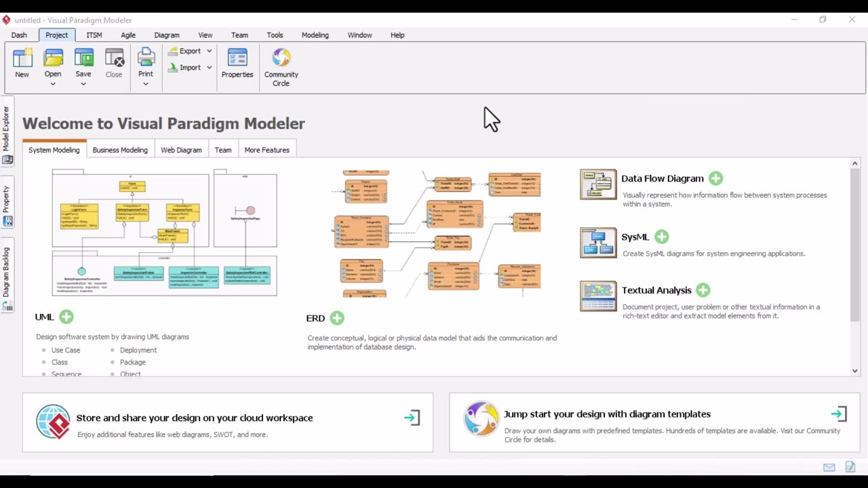Image resolution: width=868 pixels, height=488 pixels.
Task: Click the welcome page scrollbar up arrow
Action: click(x=854, y=163)
